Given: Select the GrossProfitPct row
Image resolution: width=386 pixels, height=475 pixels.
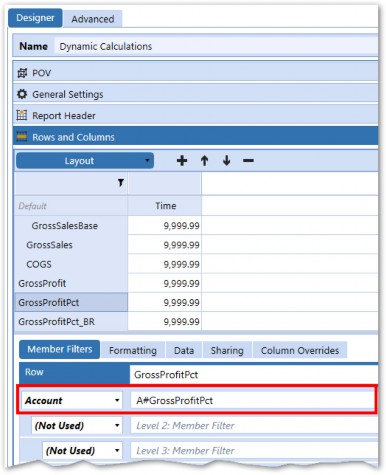Looking at the screenshot, I should [71, 303].
